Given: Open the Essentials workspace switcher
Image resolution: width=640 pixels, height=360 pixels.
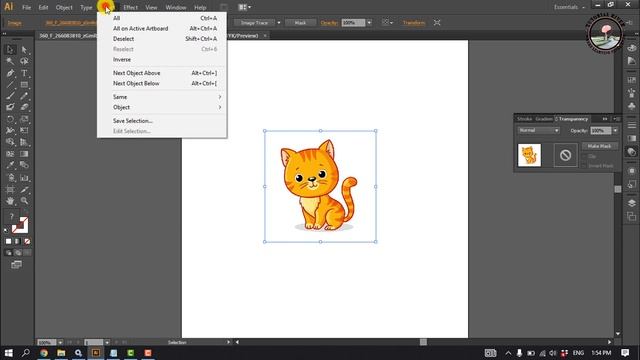Looking at the screenshot, I should pyautogui.click(x=569, y=7).
